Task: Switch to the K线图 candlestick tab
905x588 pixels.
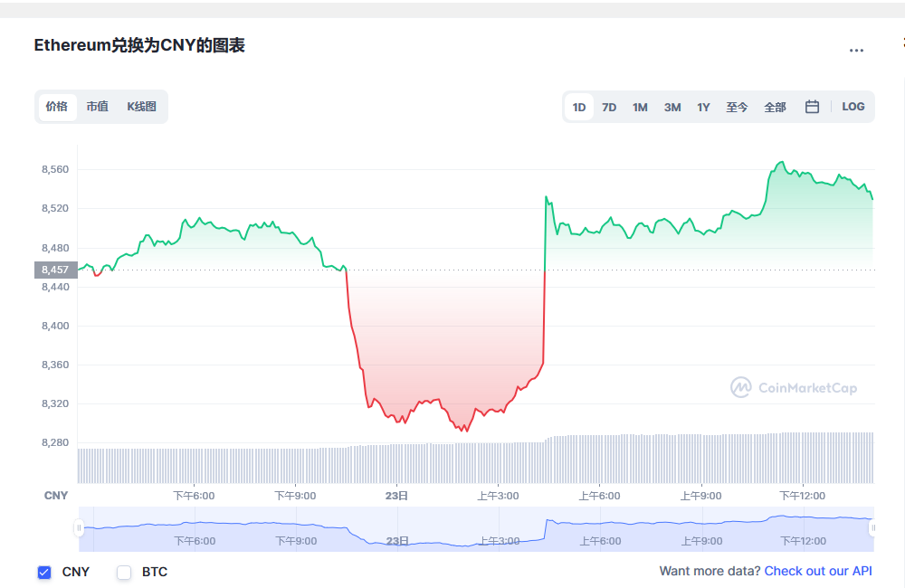Action: click(x=141, y=107)
